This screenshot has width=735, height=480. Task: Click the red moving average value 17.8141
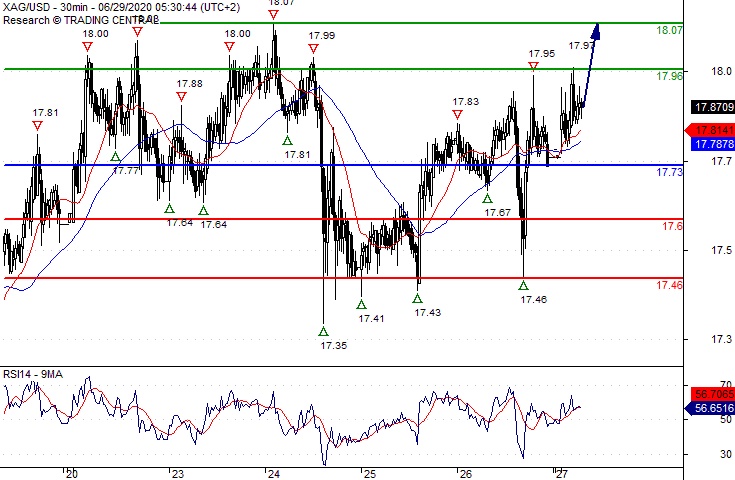tap(710, 130)
